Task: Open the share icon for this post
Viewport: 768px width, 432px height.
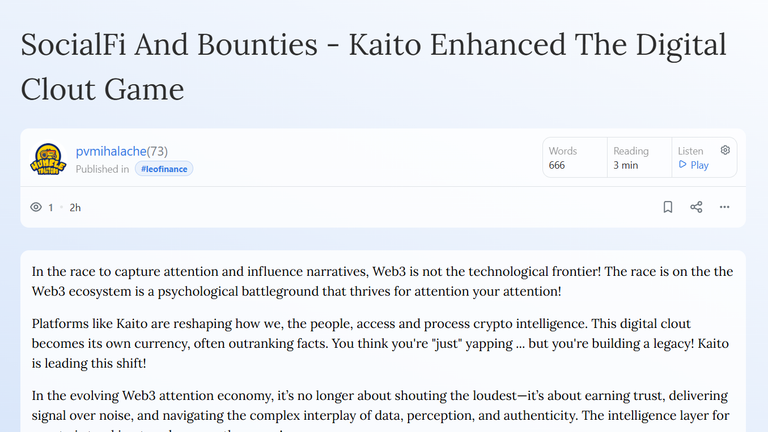Action: point(696,207)
